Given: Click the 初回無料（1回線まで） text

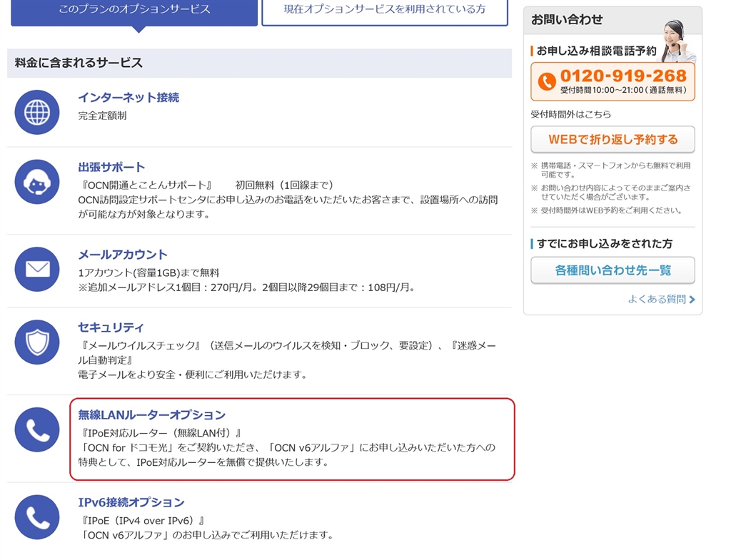Looking at the screenshot, I should coord(284,185).
